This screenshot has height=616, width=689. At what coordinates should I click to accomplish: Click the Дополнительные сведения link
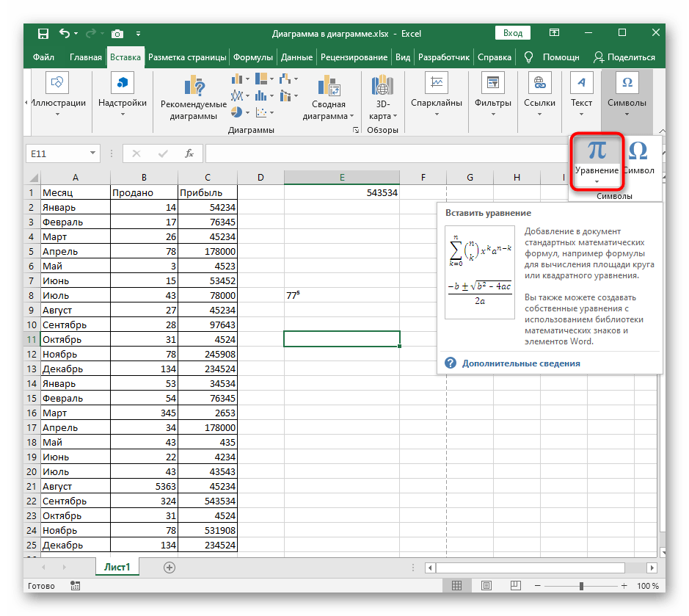pos(520,363)
